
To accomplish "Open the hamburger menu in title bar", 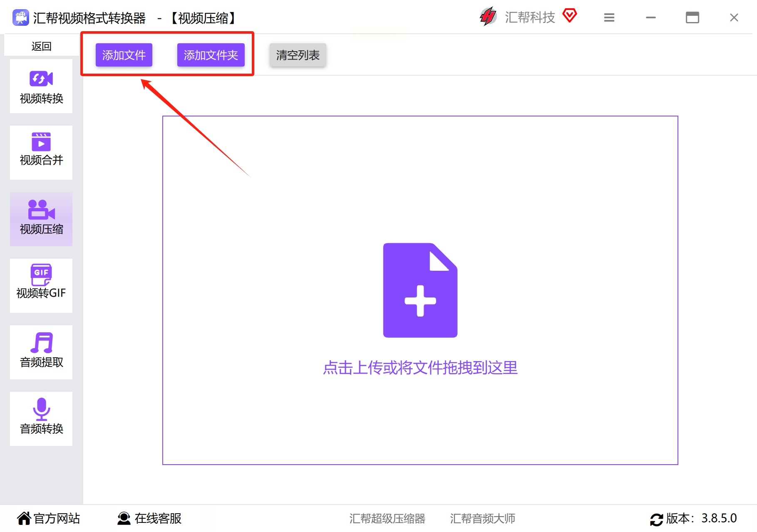I will [609, 17].
